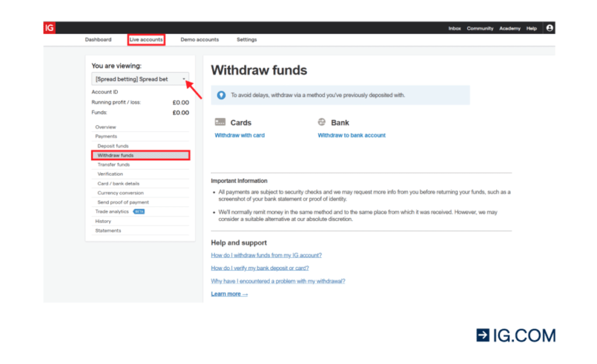Open Community in the top bar
This screenshot has height=364, width=597.
(x=480, y=29)
